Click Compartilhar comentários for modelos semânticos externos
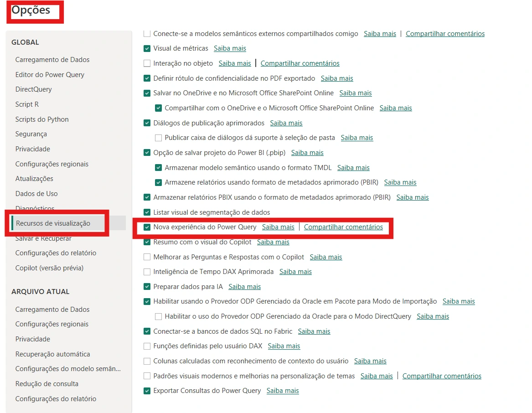Image resolution: width=532 pixels, height=413 pixels. click(x=445, y=34)
